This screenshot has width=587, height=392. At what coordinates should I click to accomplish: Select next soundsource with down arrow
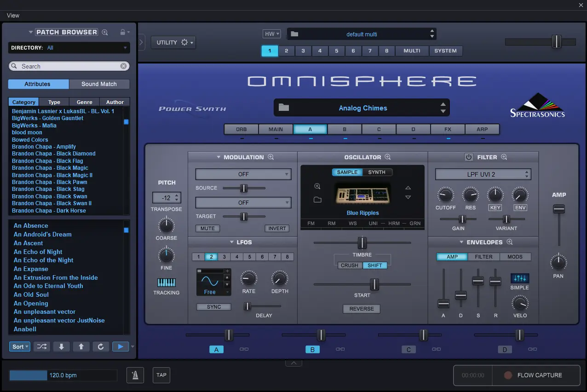pos(408,197)
